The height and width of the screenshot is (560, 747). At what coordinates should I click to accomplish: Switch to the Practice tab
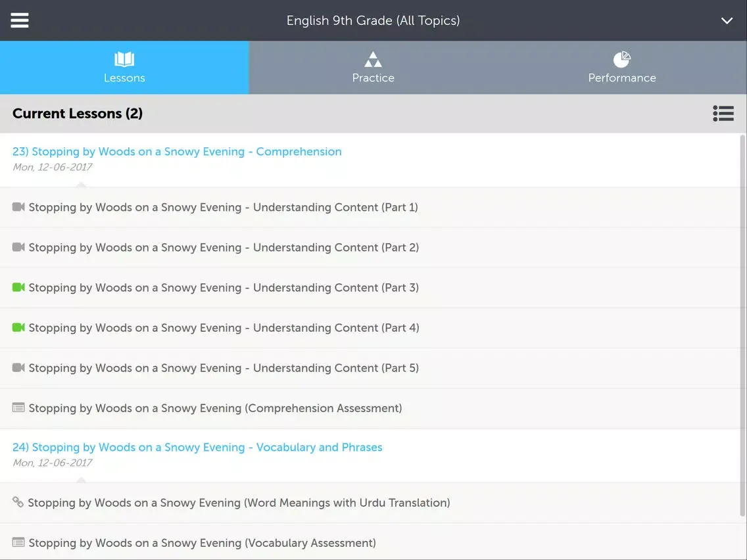click(x=373, y=68)
